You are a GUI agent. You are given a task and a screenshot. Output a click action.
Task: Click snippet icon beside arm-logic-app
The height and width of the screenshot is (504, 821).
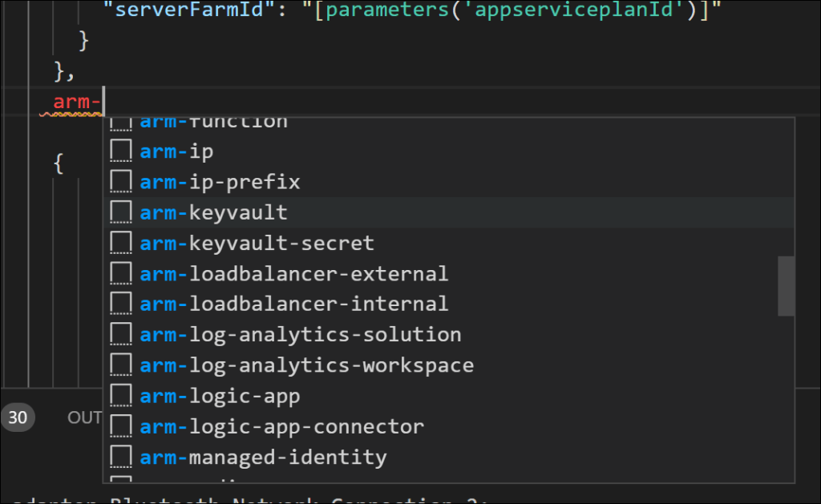coord(120,396)
